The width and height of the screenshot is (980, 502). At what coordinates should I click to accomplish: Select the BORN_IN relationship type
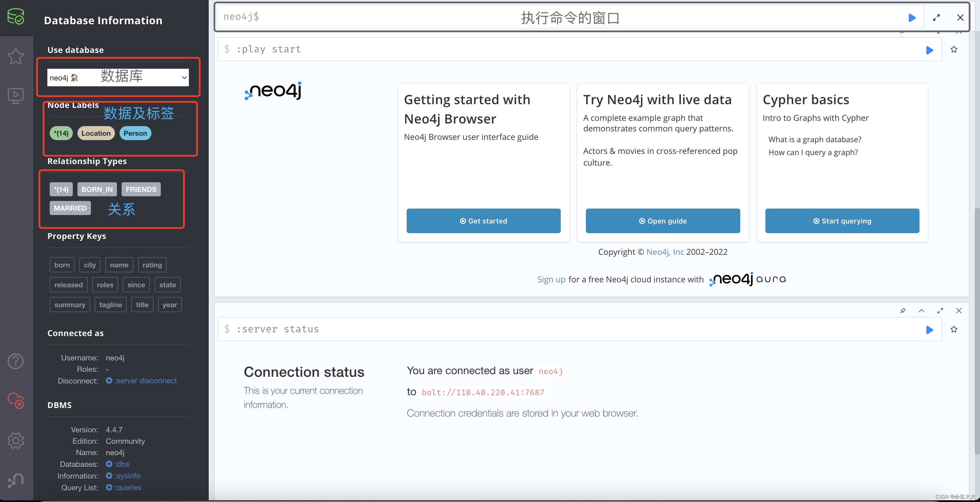pos(97,189)
